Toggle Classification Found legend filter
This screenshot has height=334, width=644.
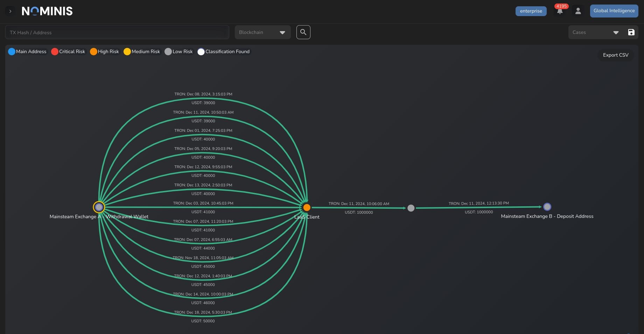pos(224,51)
